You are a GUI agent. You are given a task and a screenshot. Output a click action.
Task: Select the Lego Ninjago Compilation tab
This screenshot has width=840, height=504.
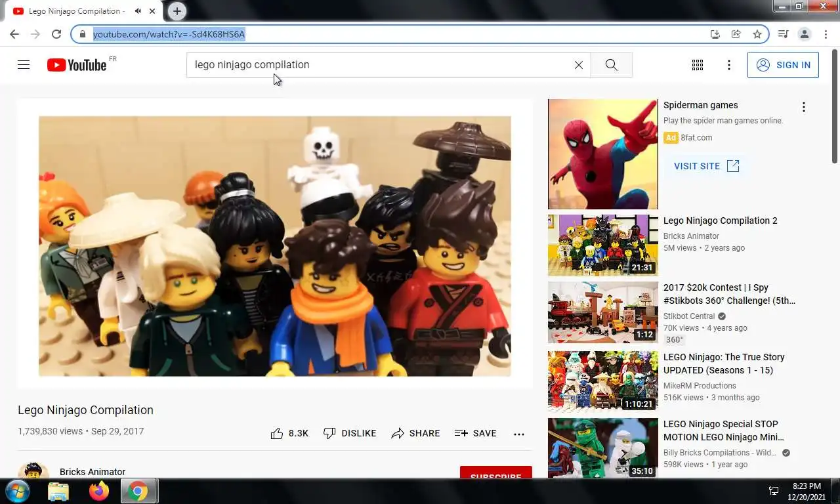click(x=82, y=11)
